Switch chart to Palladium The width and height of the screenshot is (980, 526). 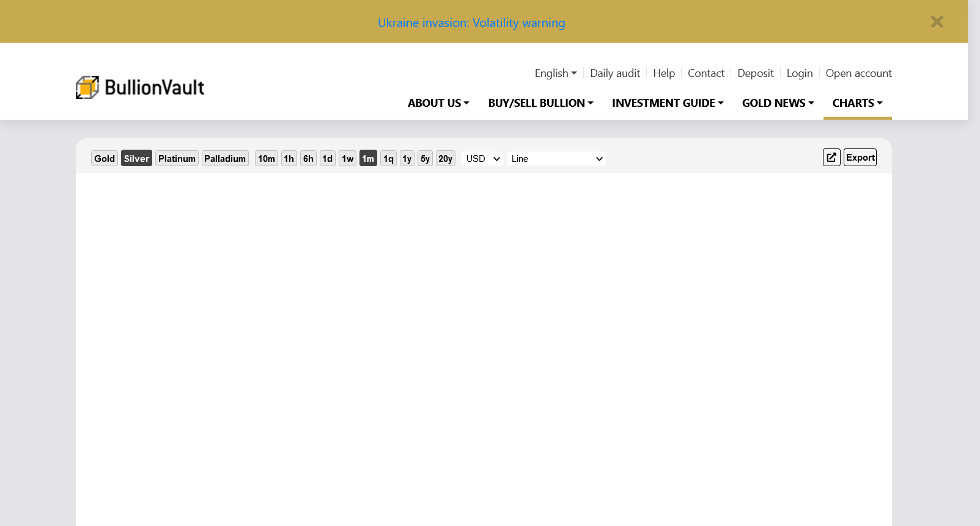pyautogui.click(x=225, y=159)
